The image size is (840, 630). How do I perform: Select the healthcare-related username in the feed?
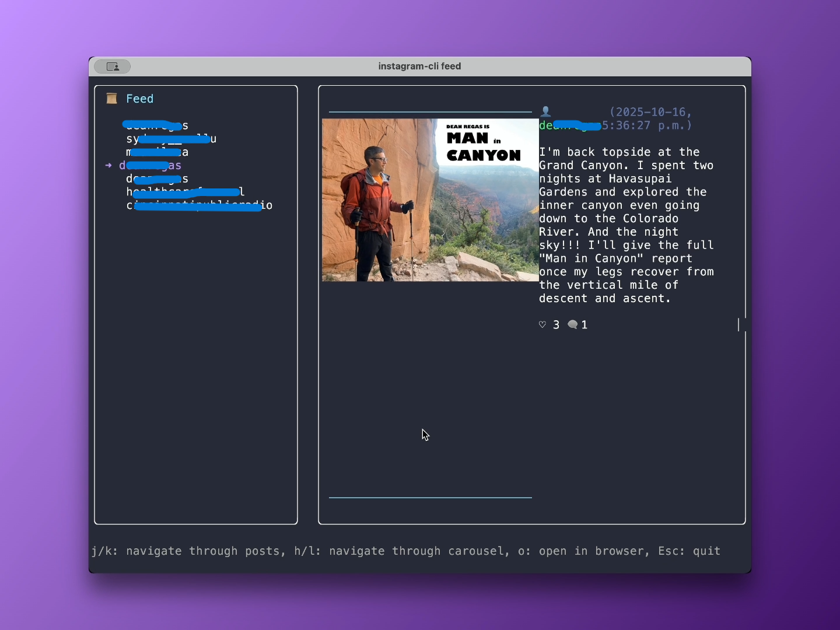pyautogui.click(x=185, y=192)
